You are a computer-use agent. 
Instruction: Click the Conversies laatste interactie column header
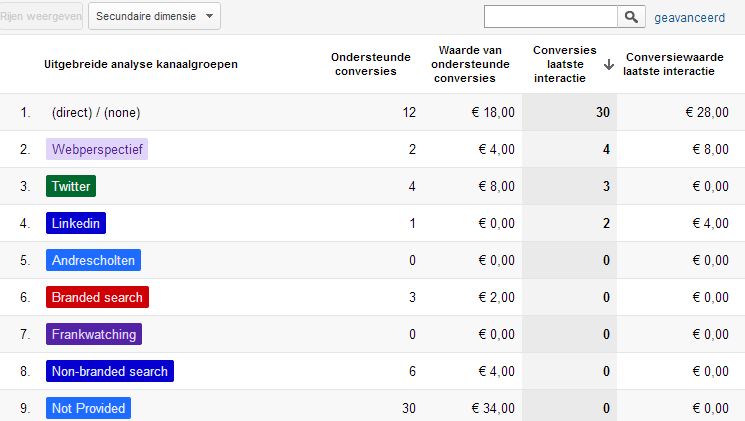click(564, 64)
